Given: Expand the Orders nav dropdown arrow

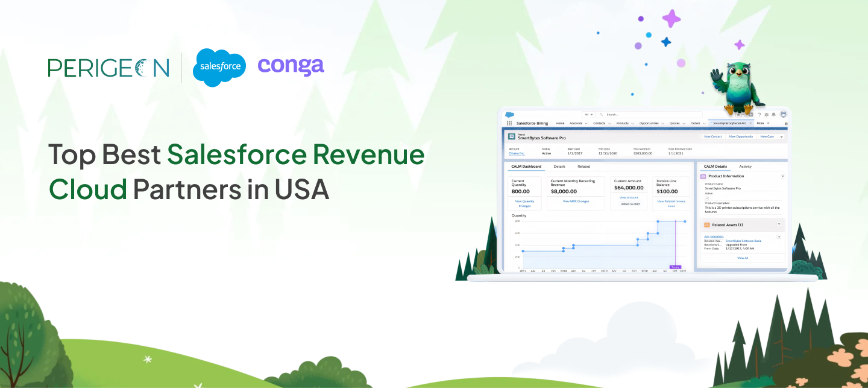Looking at the screenshot, I should point(704,123).
